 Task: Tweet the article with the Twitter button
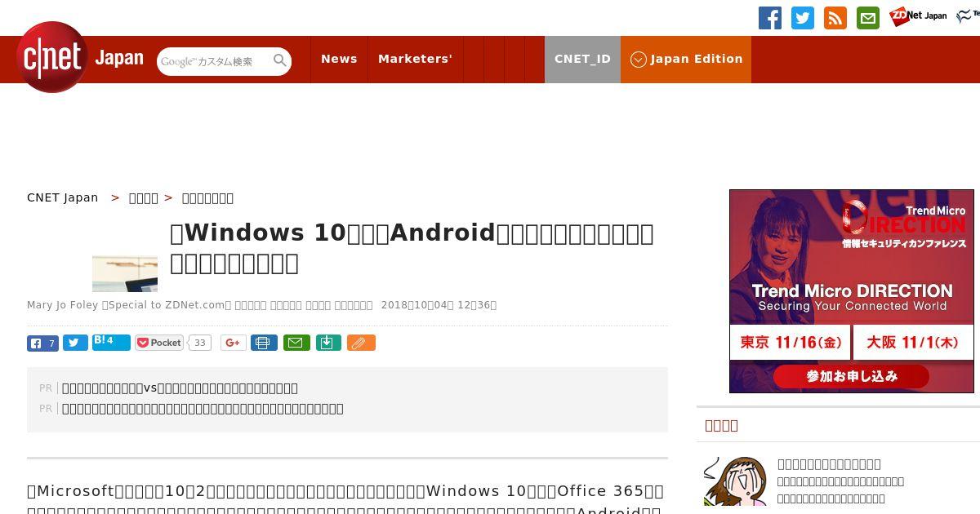point(75,343)
